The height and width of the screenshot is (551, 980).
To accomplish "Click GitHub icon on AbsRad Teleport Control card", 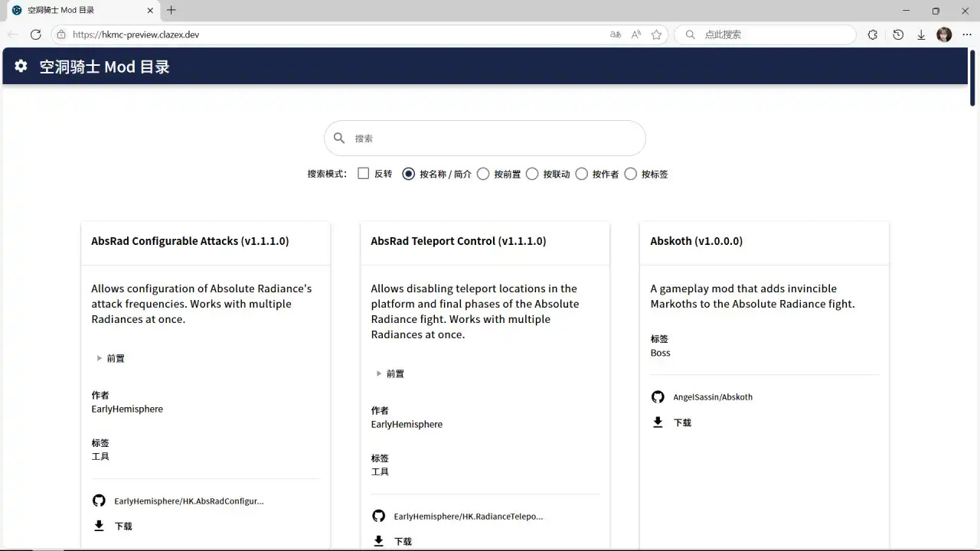I will click(378, 517).
